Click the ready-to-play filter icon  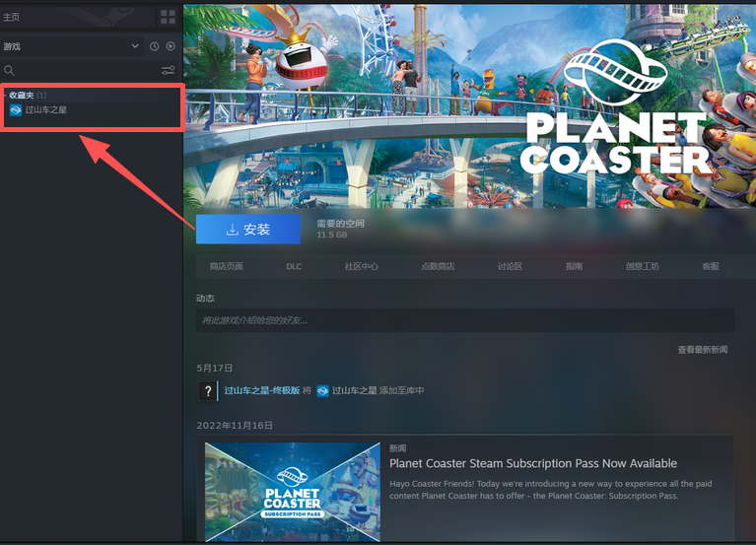(x=171, y=46)
